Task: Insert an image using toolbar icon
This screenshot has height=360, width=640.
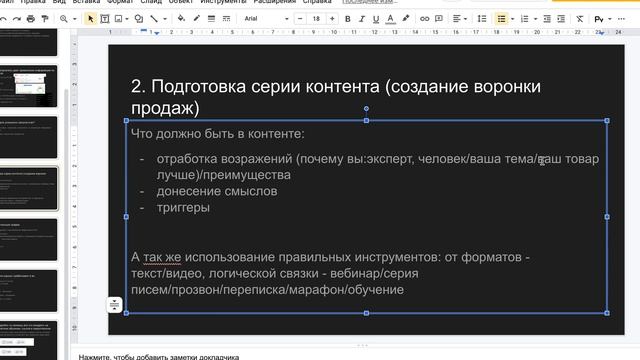Action: (118, 19)
